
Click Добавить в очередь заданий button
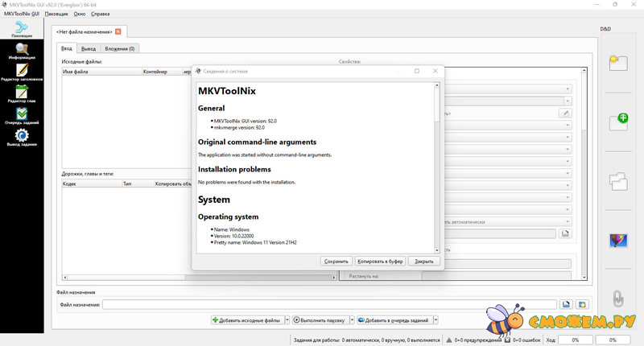(x=394, y=320)
